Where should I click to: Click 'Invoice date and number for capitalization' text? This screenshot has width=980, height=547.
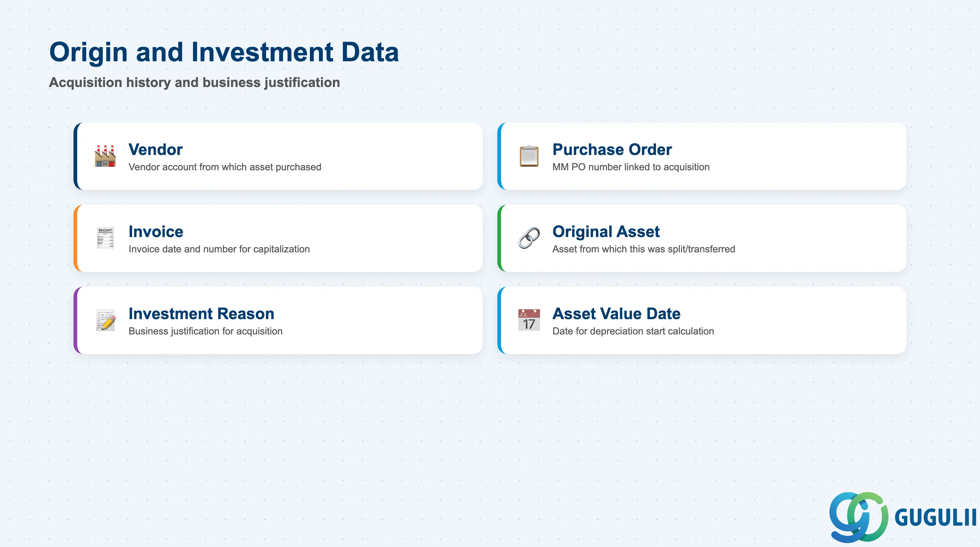(x=219, y=249)
